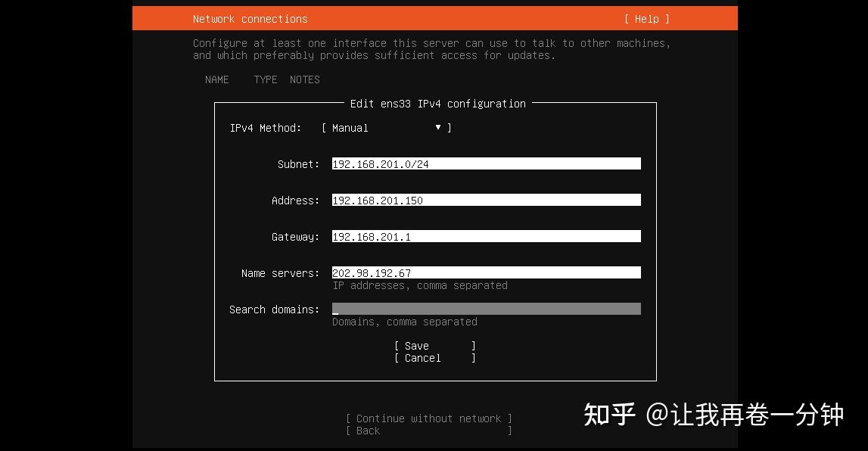Open the Help menu in the title bar

click(647, 18)
